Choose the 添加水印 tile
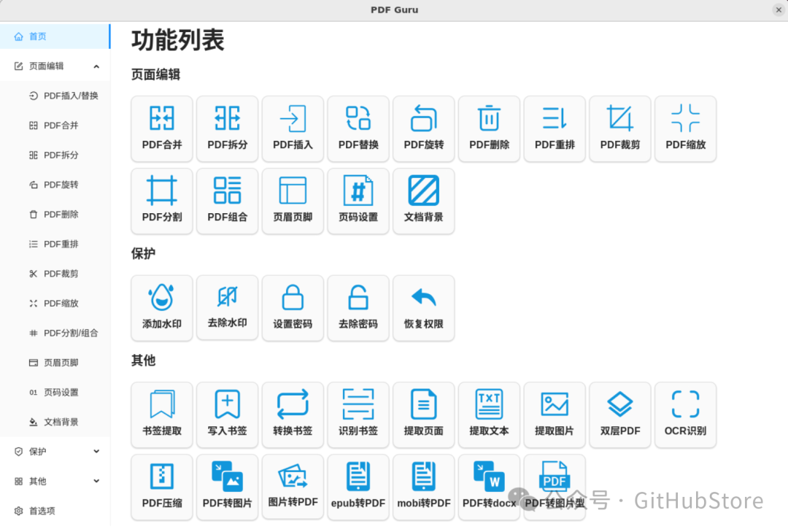The height and width of the screenshot is (532, 788). pos(162,308)
